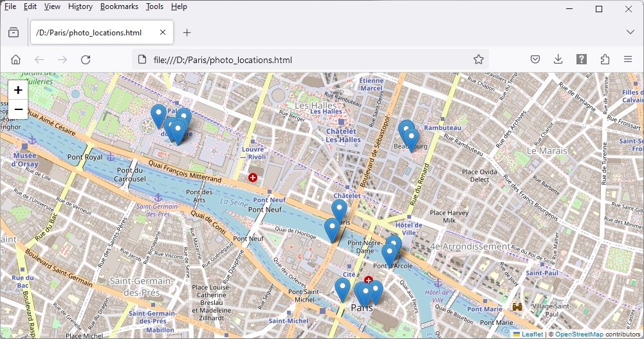Zoom out the map with minus button
Viewport: 644px width, 339px height.
(18, 109)
